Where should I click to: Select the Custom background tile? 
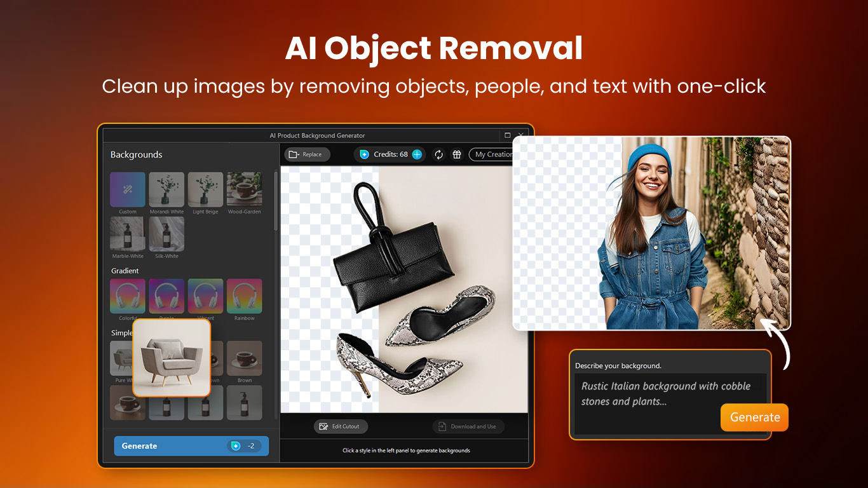tap(128, 189)
